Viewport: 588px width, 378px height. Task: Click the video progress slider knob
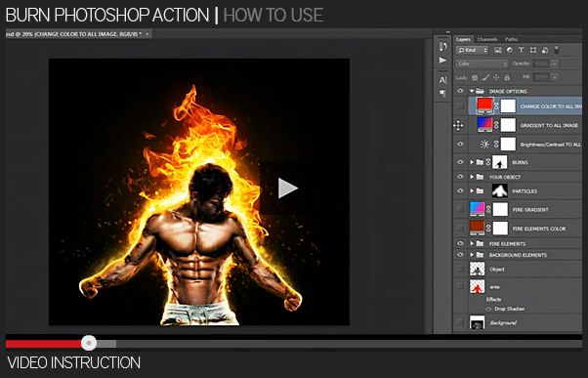pyautogui.click(x=89, y=343)
